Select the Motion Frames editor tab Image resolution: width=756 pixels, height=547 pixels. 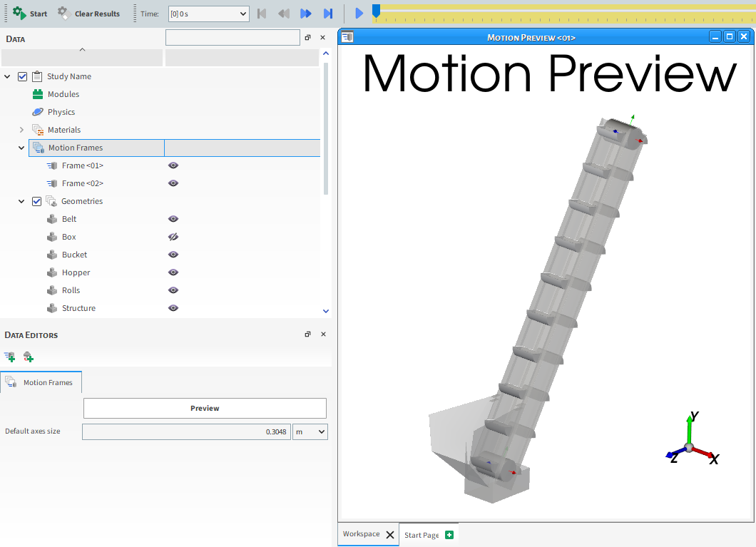[41, 382]
